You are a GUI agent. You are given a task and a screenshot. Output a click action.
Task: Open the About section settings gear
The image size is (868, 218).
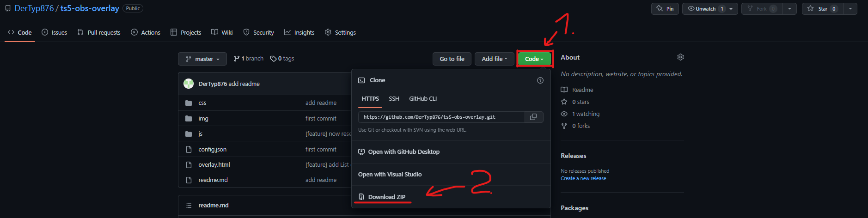click(680, 57)
